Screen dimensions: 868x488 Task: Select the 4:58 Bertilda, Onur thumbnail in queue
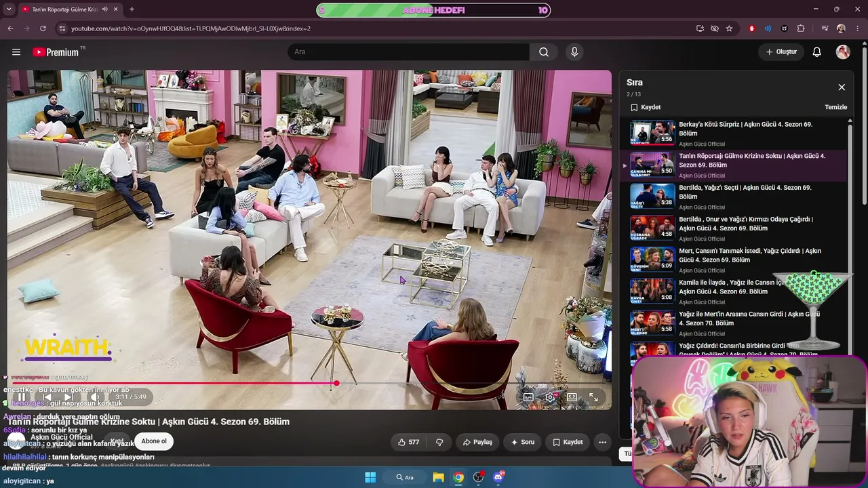click(x=652, y=228)
